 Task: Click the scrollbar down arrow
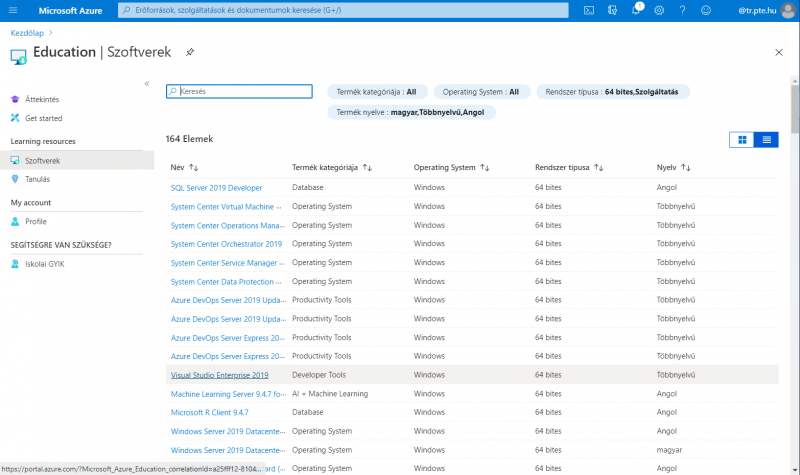(795, 470)
